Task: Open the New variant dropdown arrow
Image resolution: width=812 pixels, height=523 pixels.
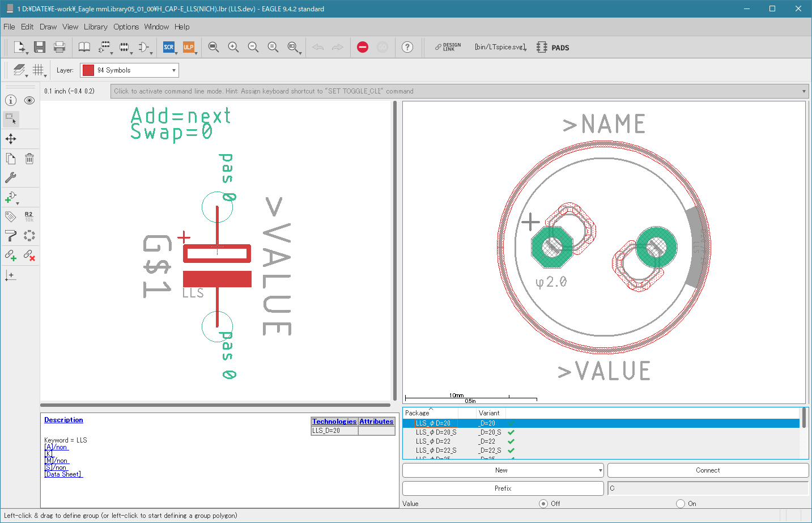Action: click(600, 470)
